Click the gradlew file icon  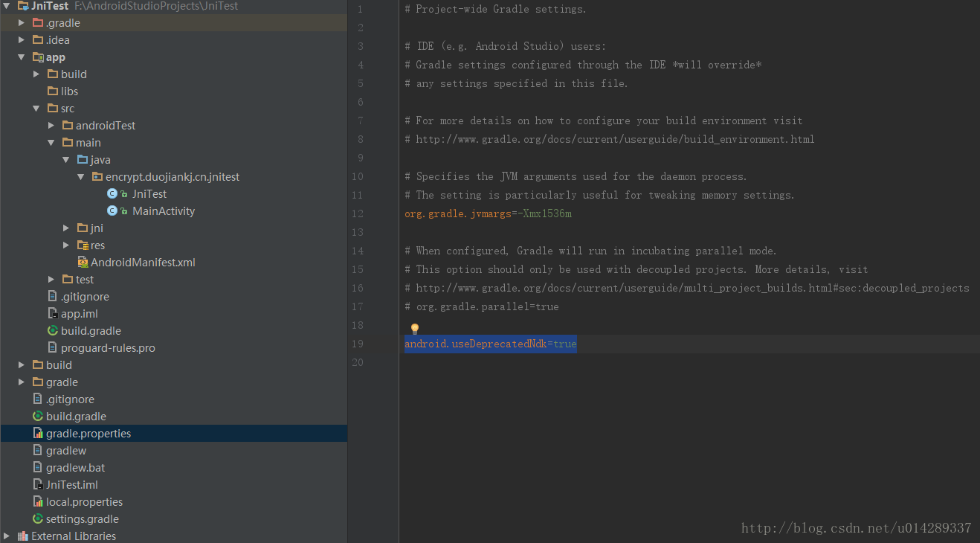[38, 451]
